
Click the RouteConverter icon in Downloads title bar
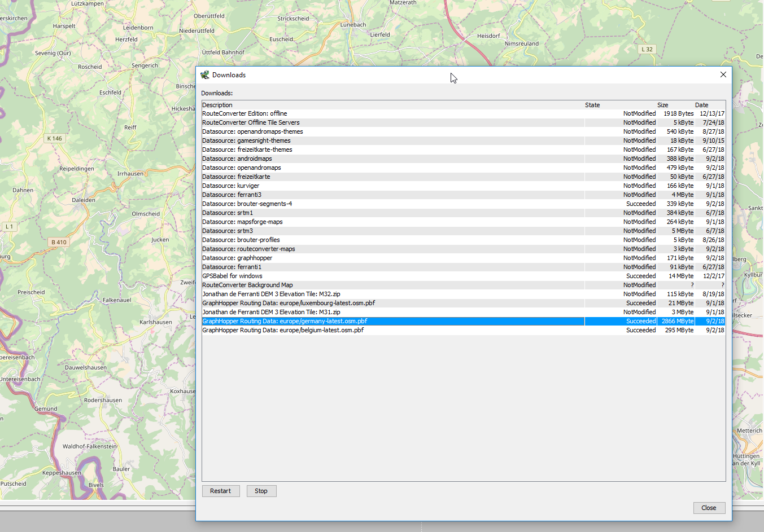[205, 75]
